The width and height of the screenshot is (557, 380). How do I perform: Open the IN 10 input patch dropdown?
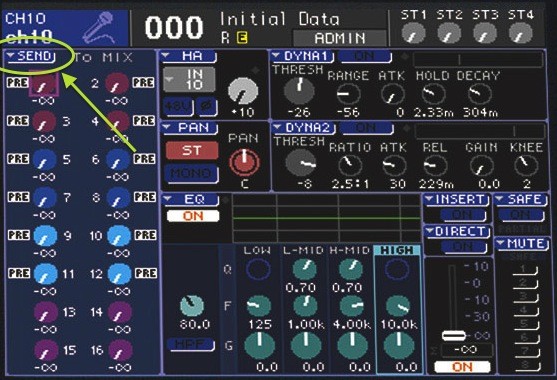click(189, 80)
